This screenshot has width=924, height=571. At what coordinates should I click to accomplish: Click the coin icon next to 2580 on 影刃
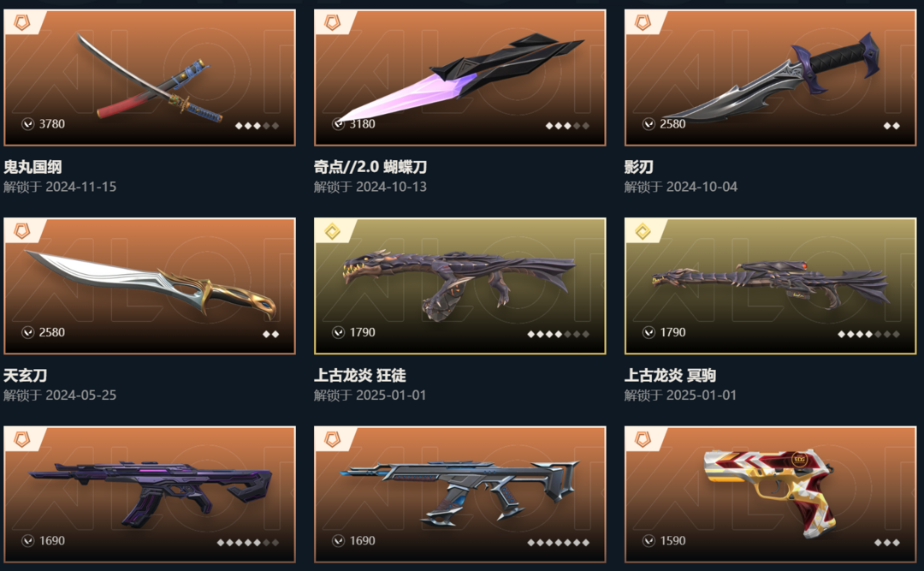click(649, 124)
